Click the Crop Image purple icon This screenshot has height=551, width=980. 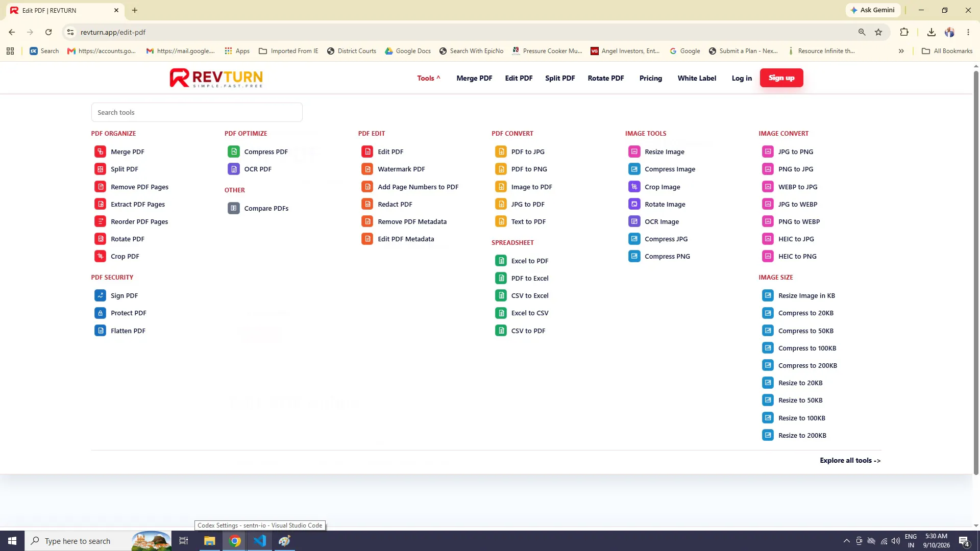(634, 187)
